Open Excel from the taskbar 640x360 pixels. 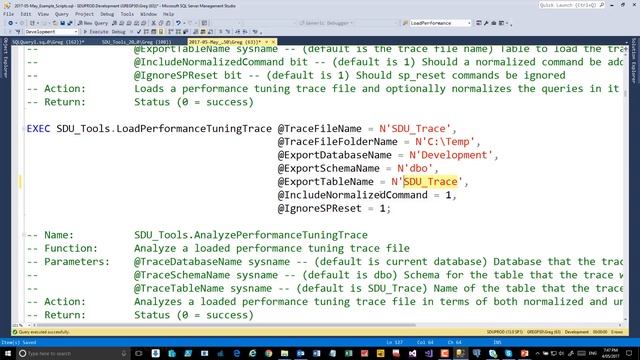point(348,353)
